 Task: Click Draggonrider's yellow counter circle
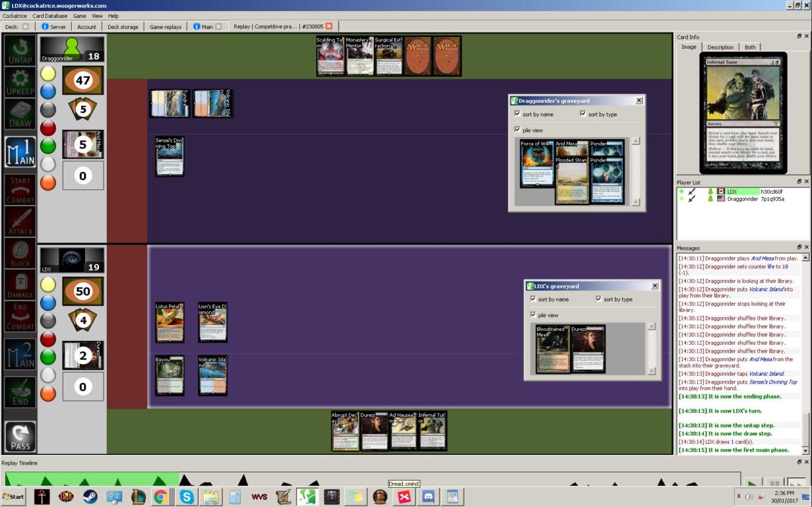click(48, 73)
